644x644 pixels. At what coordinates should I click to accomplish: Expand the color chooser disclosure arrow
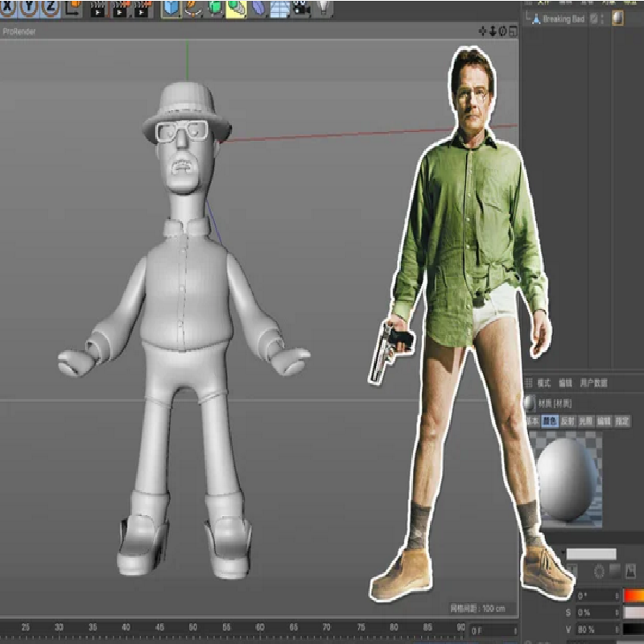563,553
